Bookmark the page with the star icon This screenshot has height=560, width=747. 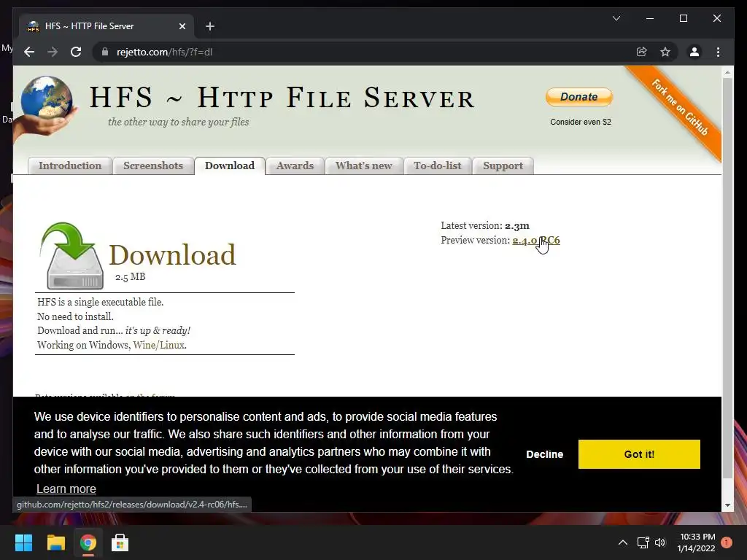point(665,52)
